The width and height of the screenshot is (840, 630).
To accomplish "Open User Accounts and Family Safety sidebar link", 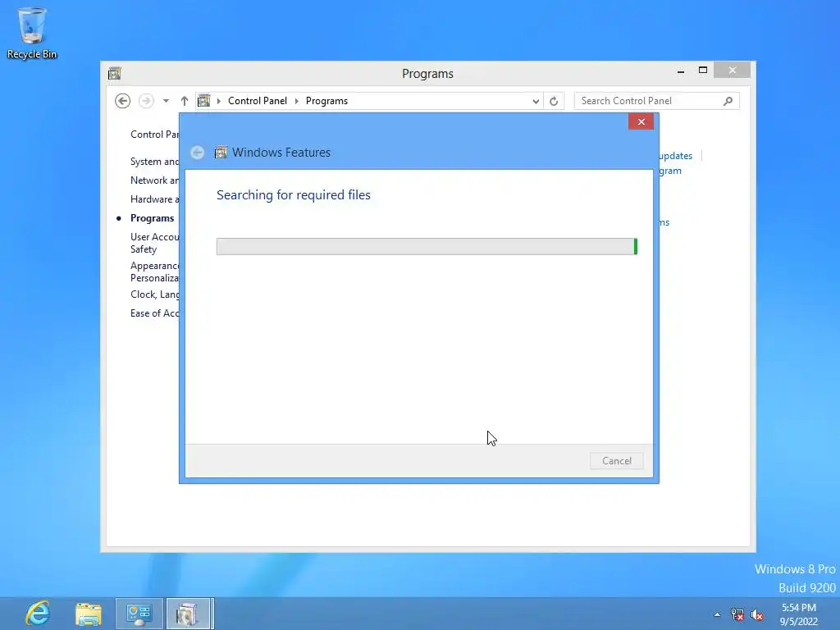I will (154, 243).
